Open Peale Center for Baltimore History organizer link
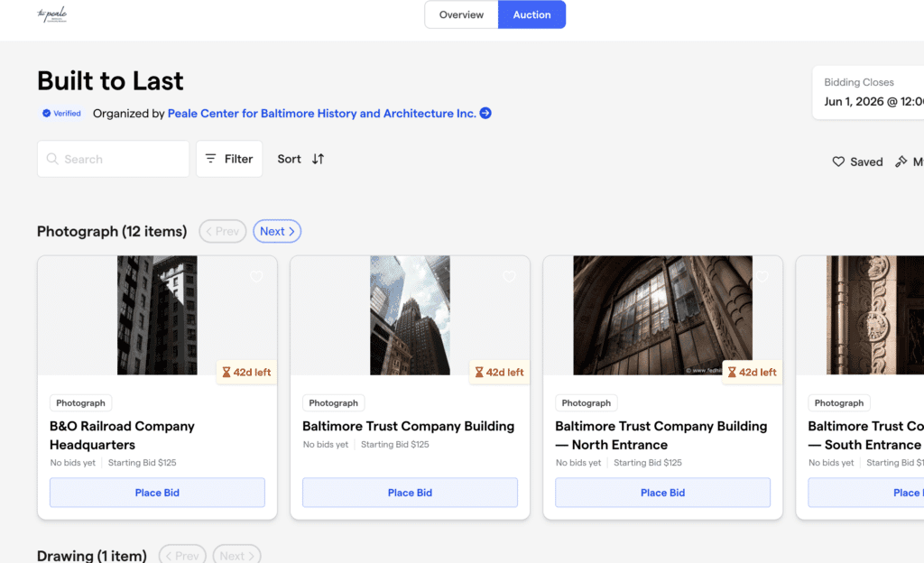 pos(322,113)
